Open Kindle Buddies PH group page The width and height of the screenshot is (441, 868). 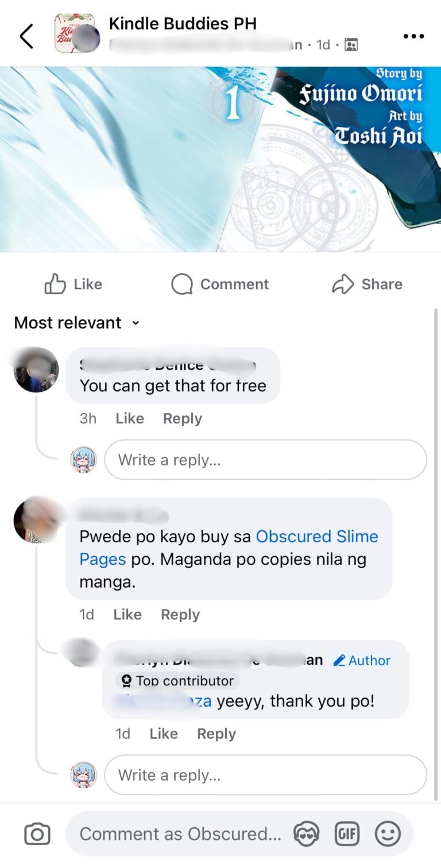click(183, 24)
